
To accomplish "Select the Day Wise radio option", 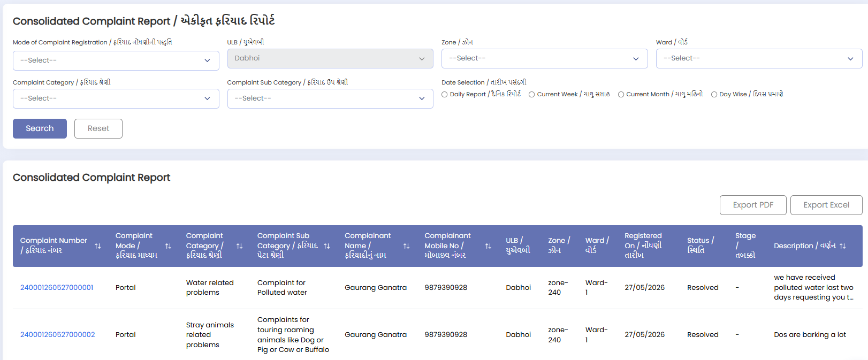I will (714, 95).
